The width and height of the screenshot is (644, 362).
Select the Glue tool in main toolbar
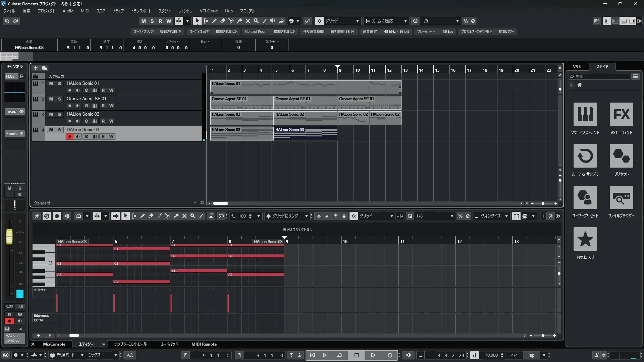point(239,21)
